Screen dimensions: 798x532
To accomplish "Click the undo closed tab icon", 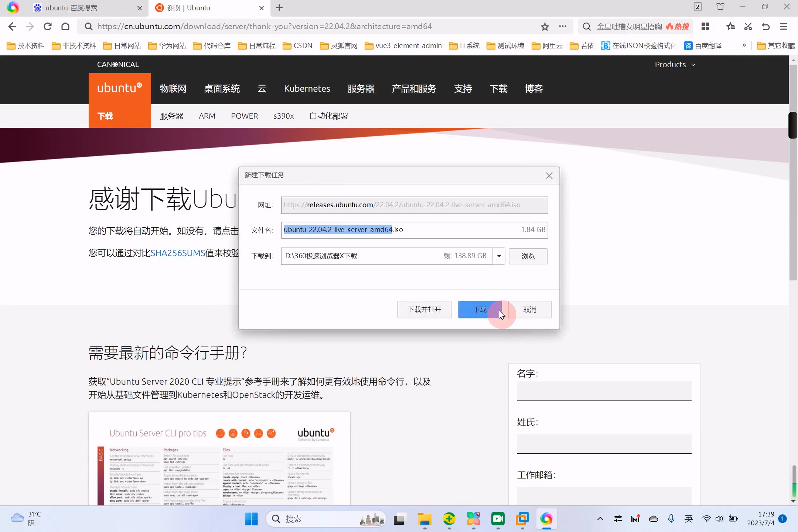I will click(x=766, y=27).
